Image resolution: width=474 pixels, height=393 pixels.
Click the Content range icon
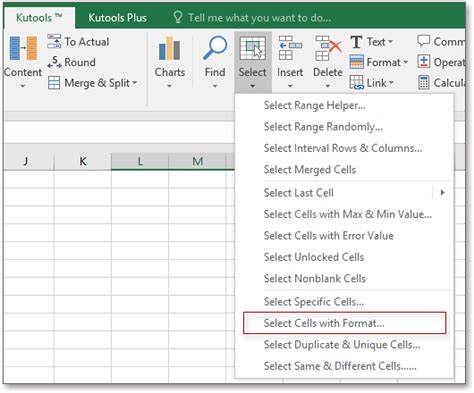(x=23, y=49)
